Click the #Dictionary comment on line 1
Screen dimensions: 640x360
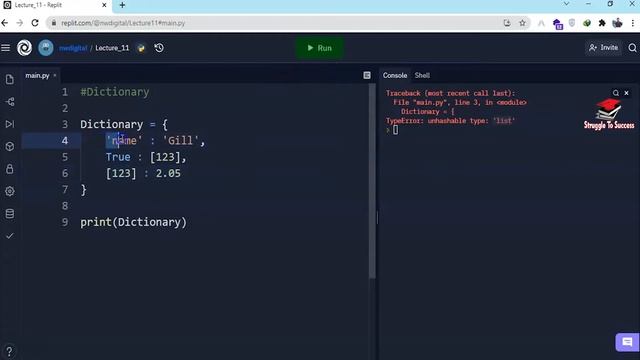tap(115, 92)
